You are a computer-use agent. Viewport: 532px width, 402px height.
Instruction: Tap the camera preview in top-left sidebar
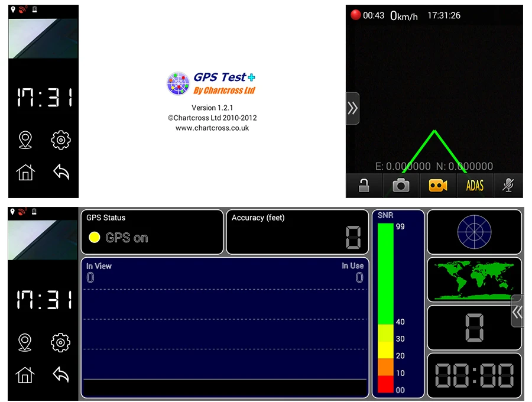[x=43, y=38]
